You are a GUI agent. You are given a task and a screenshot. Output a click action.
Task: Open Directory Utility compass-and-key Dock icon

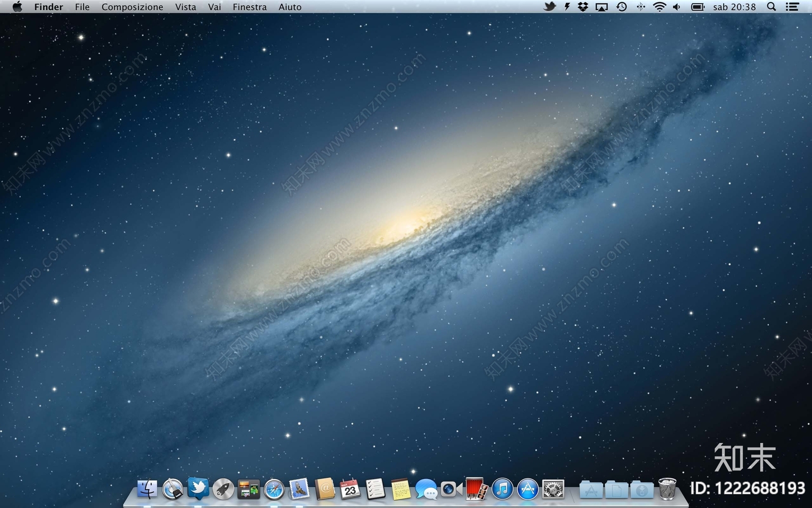173,489
